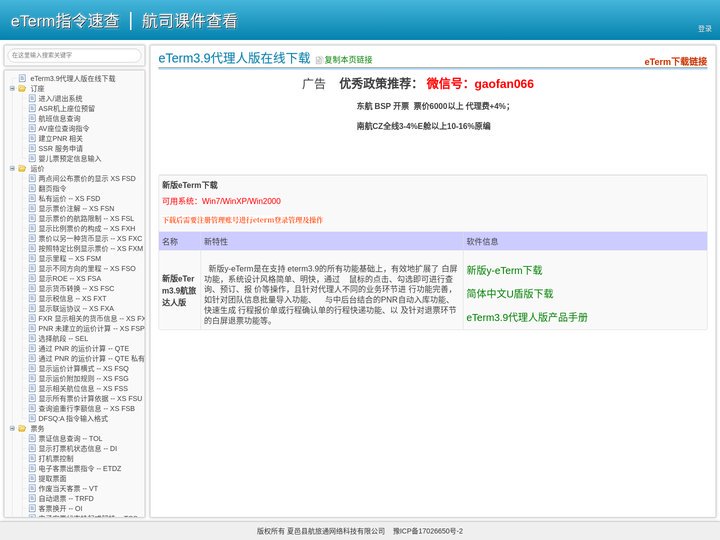The image size is (720, 540).
Task: Open tree item 按照特定比例显示票价 XS FXM
Action: [90, 248]
